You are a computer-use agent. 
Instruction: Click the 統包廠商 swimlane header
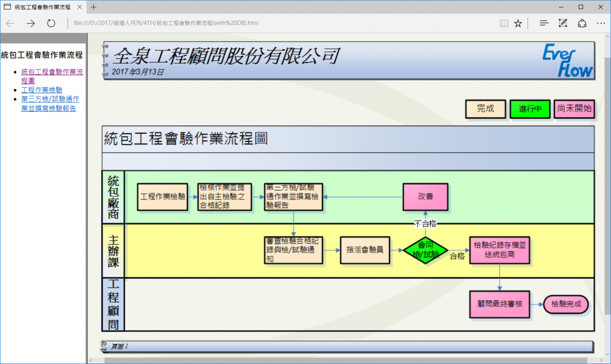tap(113, 197)
